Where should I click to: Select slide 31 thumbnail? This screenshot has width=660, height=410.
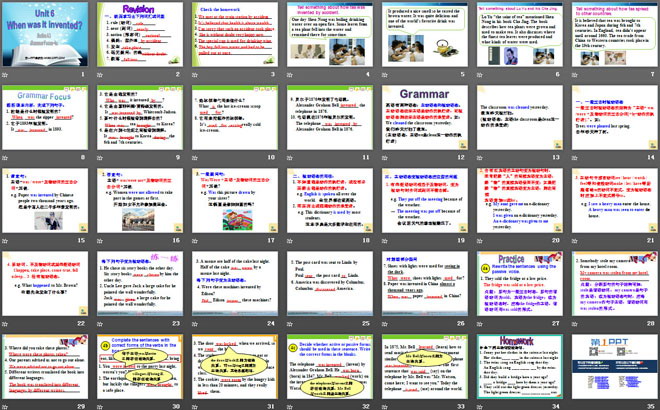click(235, 366)
